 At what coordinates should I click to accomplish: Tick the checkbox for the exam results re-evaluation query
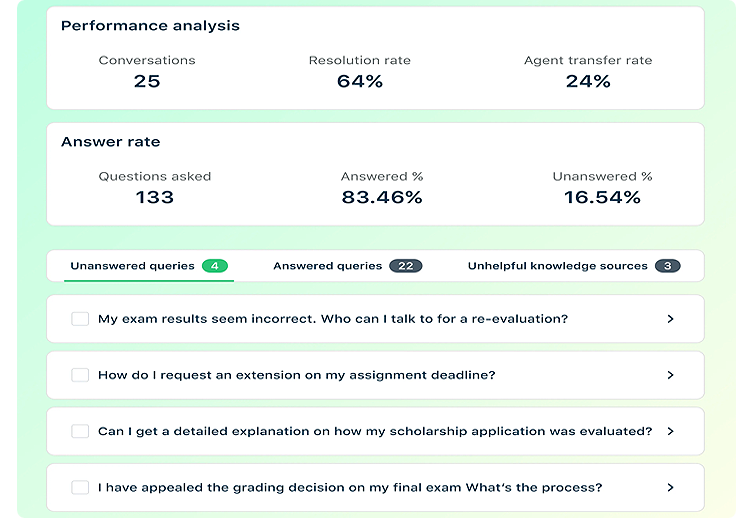tap(80, 319)
